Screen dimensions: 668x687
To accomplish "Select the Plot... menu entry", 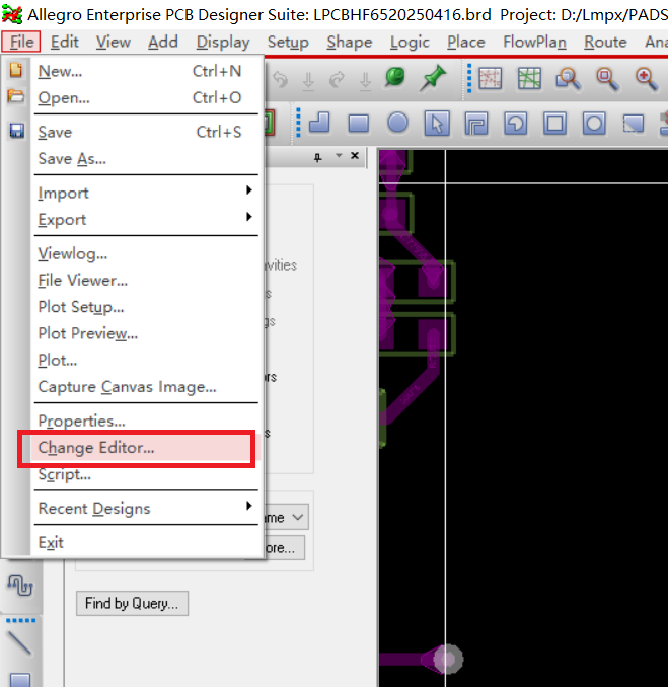I will click(146, 360).
